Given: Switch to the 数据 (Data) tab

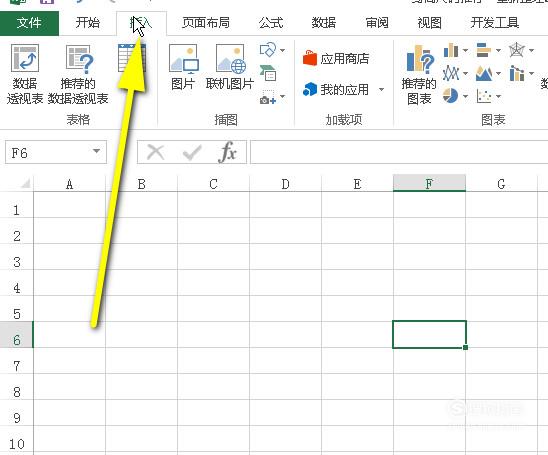Looking at the screenshot, I should click(x=324, y=23).
